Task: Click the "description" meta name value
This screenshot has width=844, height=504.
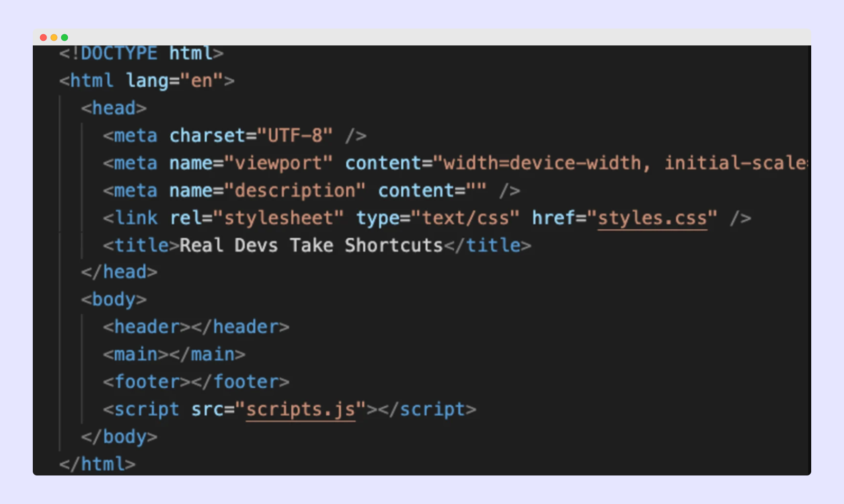Action: click(295, 191)
